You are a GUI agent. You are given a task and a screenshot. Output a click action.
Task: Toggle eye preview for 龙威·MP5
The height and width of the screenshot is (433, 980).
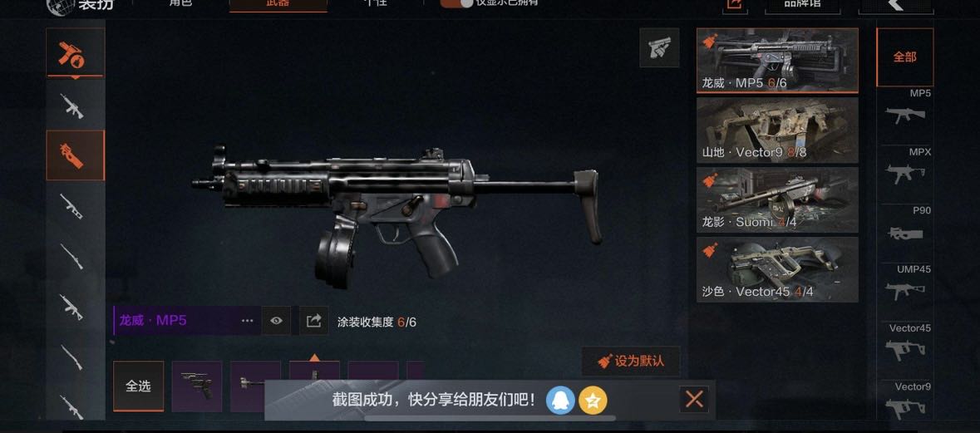point(276,321)
